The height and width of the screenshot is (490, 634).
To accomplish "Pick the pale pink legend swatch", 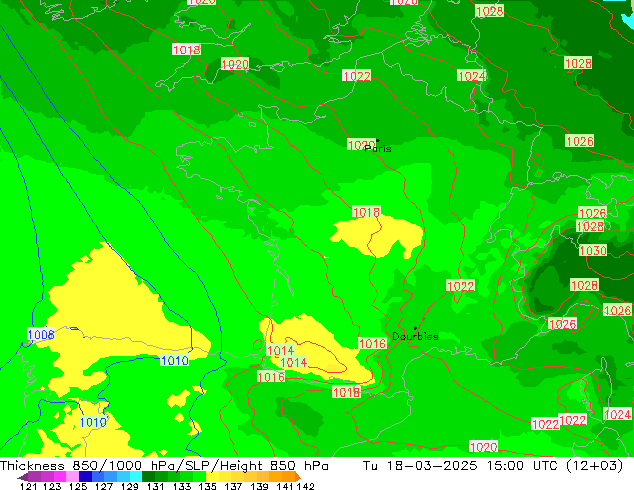I will click(x=72, y=477).
